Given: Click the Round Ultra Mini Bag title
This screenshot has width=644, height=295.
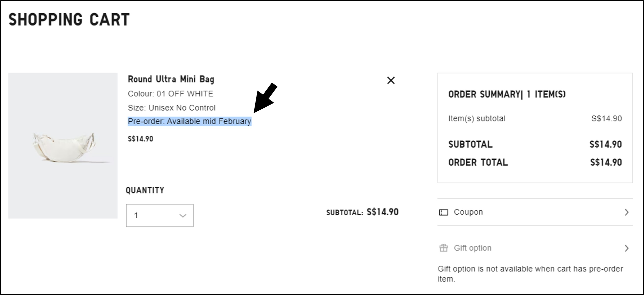Looking at the screenshot, I should tap(171, 79).
